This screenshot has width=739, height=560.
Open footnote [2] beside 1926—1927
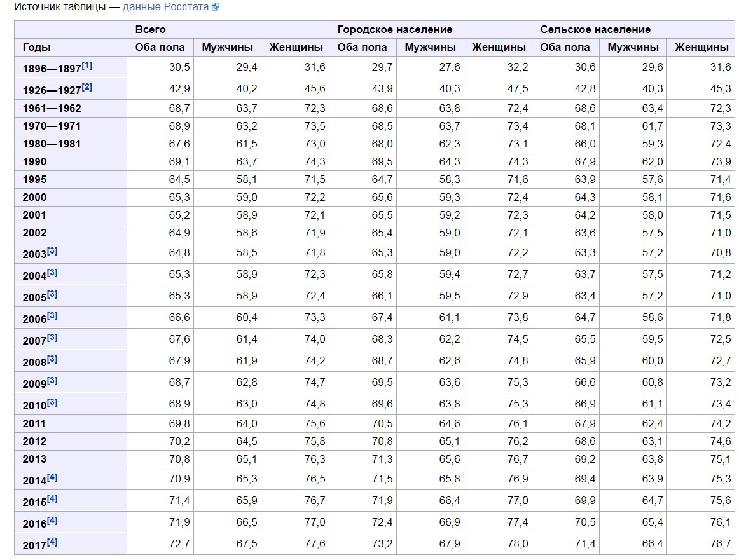pyautogui.click(x=86, y=87)
